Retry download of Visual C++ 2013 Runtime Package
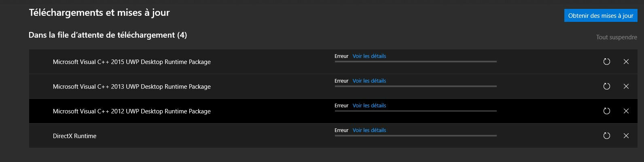 (x=606, y=86)
